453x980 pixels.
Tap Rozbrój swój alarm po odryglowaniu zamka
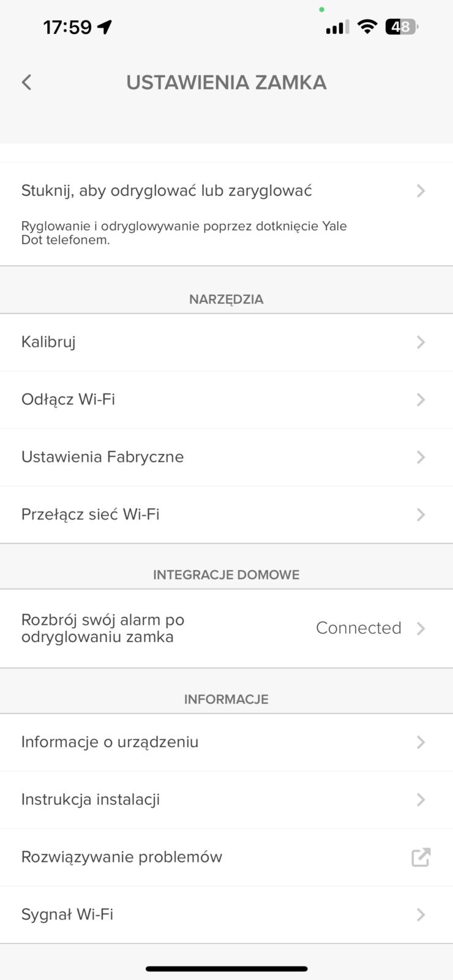[x=103, y=628]
